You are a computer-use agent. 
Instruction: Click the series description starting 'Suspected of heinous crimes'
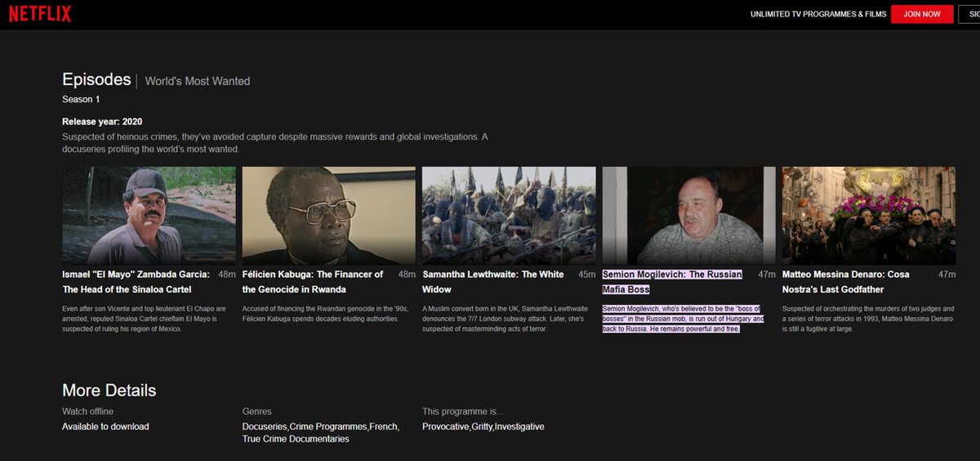(275, 143)
